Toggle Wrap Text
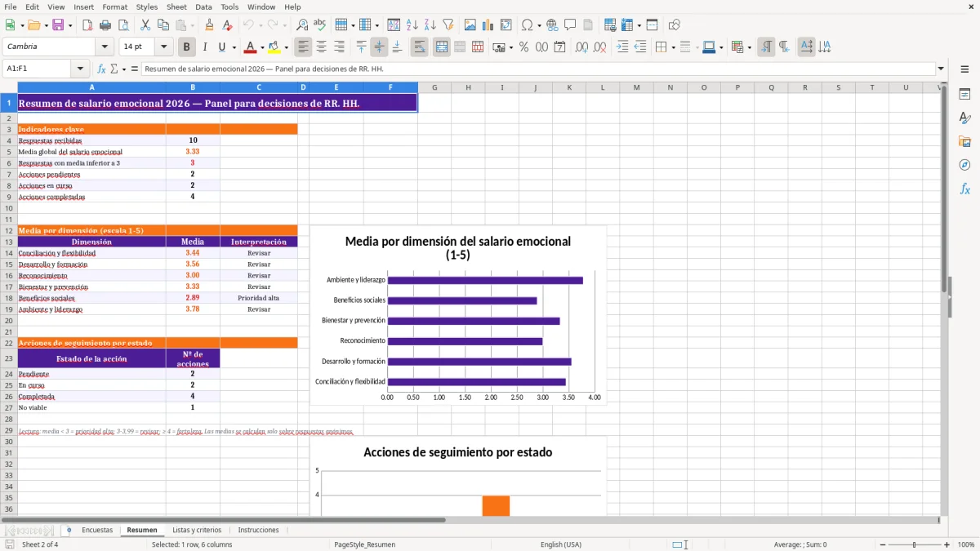This screenshot has width=980, height=551. (419, 47)
